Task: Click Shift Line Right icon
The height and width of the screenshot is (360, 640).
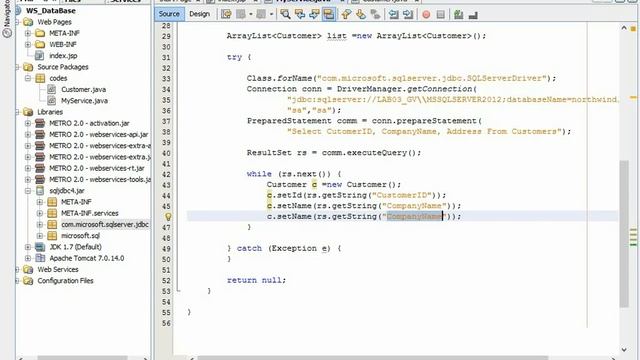Action: [408, 15]
